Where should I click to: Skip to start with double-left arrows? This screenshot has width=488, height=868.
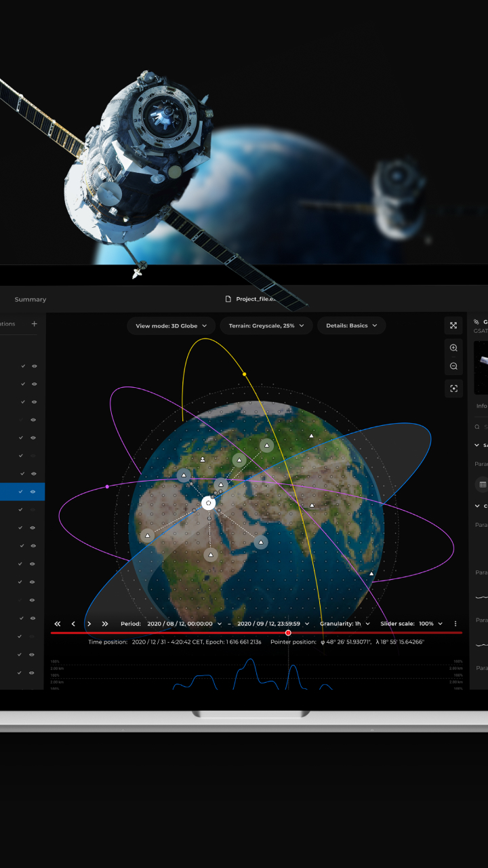point(58,624)
